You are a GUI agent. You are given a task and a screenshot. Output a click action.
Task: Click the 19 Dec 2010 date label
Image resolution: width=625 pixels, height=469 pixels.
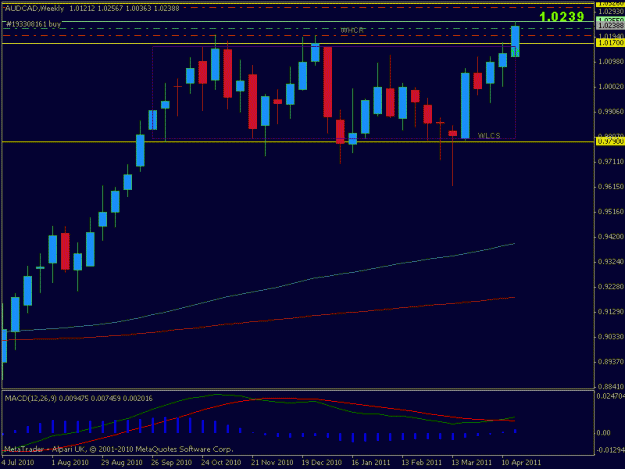pos(322,463)
